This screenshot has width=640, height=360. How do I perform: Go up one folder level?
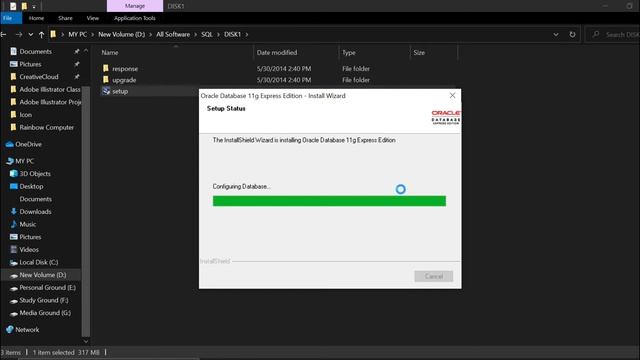(x=41, y=35)
